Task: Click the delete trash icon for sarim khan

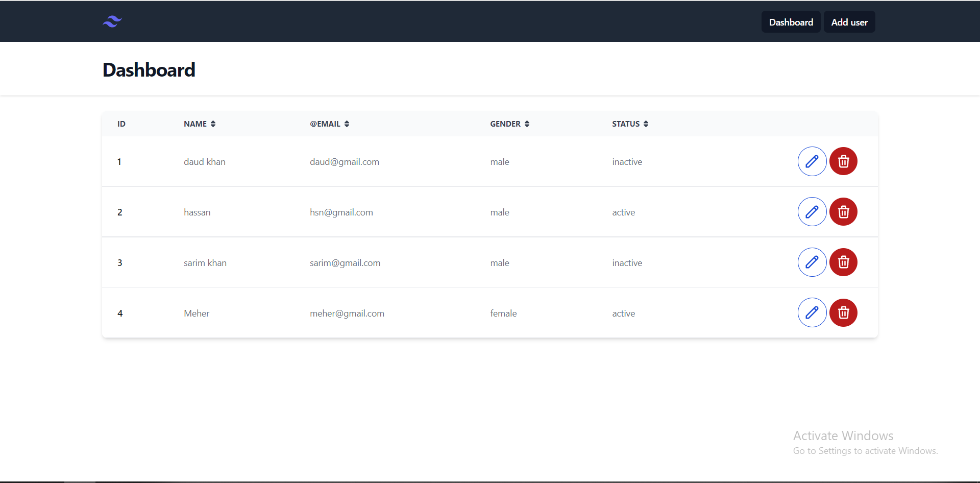Action: (843, 262)
